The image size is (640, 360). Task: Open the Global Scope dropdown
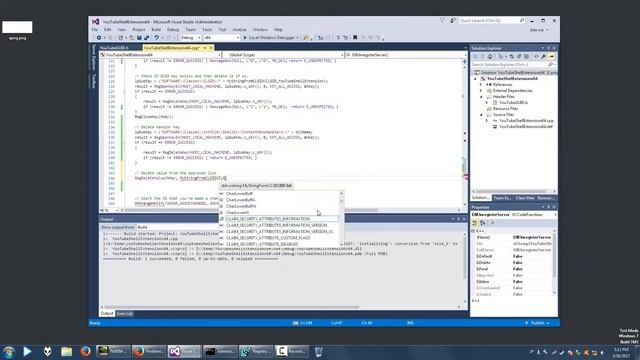[284, 55]
